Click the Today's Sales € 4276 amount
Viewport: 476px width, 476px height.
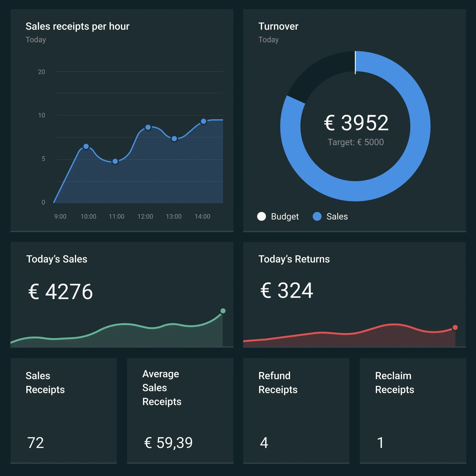click(x=61, y=292)
